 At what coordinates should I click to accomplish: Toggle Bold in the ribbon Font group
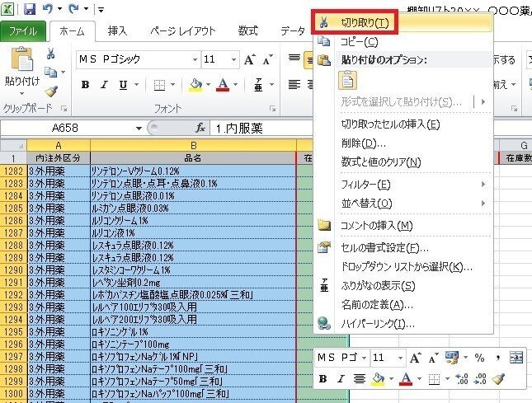coord(86,85)
